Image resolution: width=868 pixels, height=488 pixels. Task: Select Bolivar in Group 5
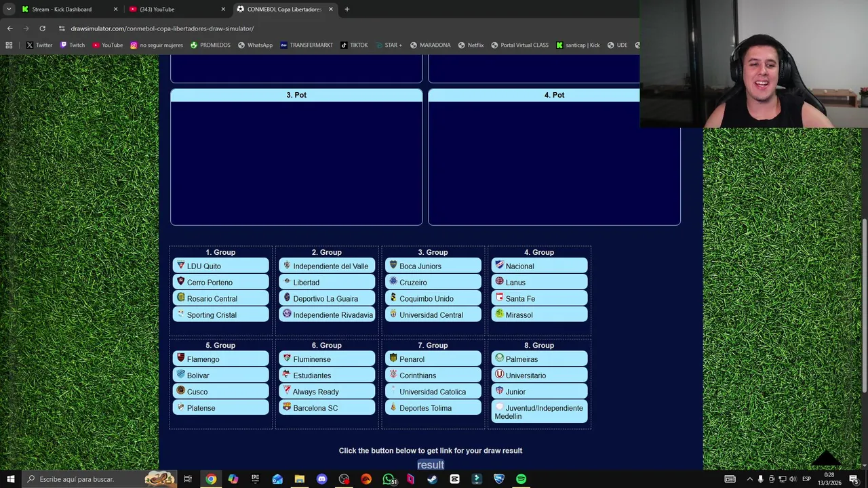click(220, 375)
